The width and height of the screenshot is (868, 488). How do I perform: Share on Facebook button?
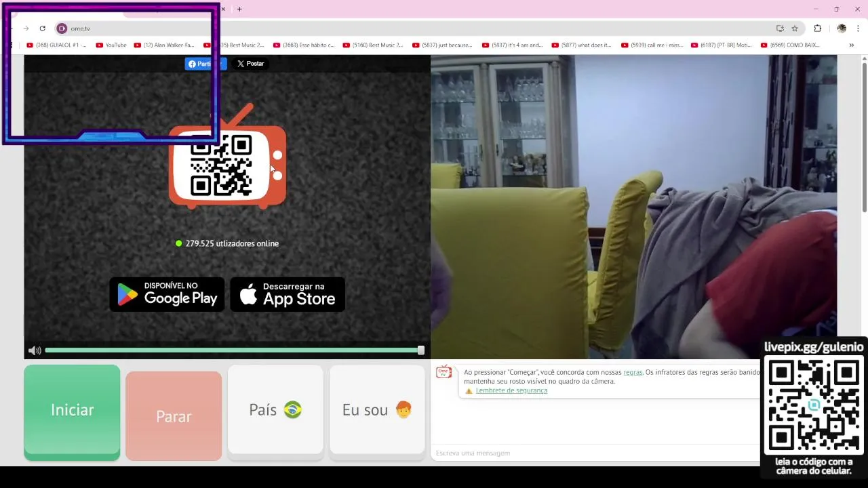click(x=205, y=64)
